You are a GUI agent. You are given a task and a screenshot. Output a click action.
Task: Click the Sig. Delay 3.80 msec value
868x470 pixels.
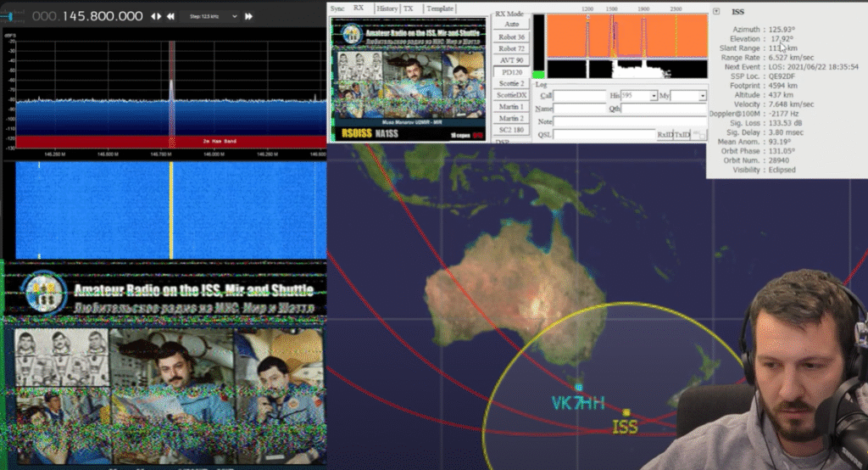(x=786, y=132)
